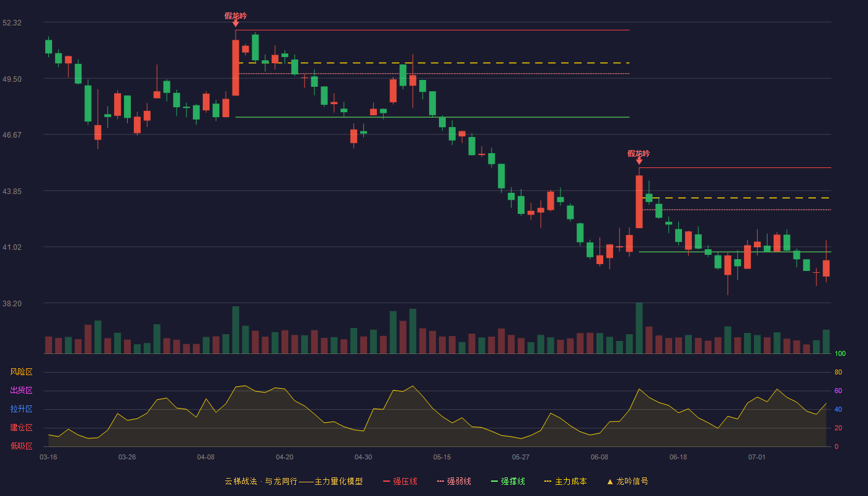Click the 07-01 date label
This screenshot has width=868, height=496.
(x=757, y=457)
